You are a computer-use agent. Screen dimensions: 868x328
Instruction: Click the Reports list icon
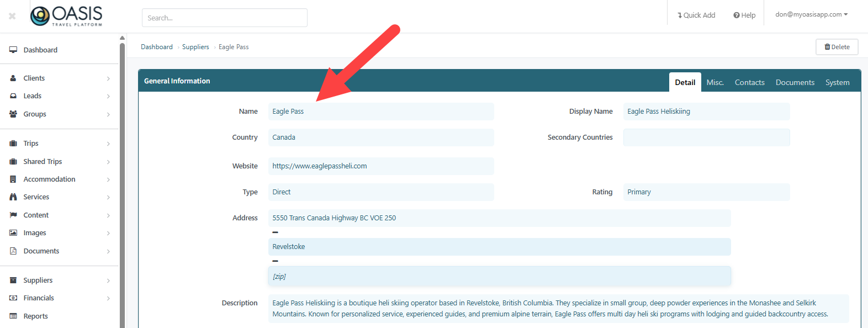click(x=13, y=316)
